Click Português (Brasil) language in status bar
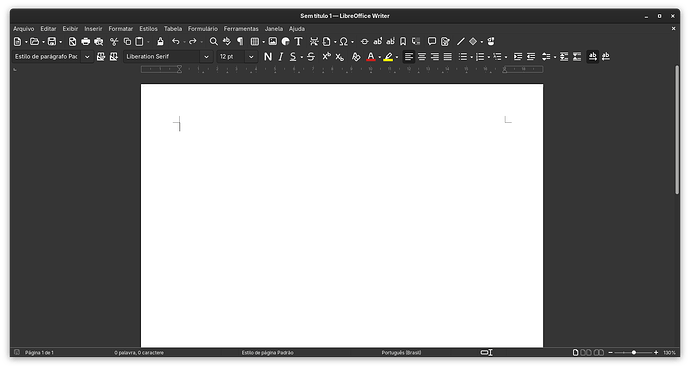This screenshot has height=367, width=690. point(401,352)
